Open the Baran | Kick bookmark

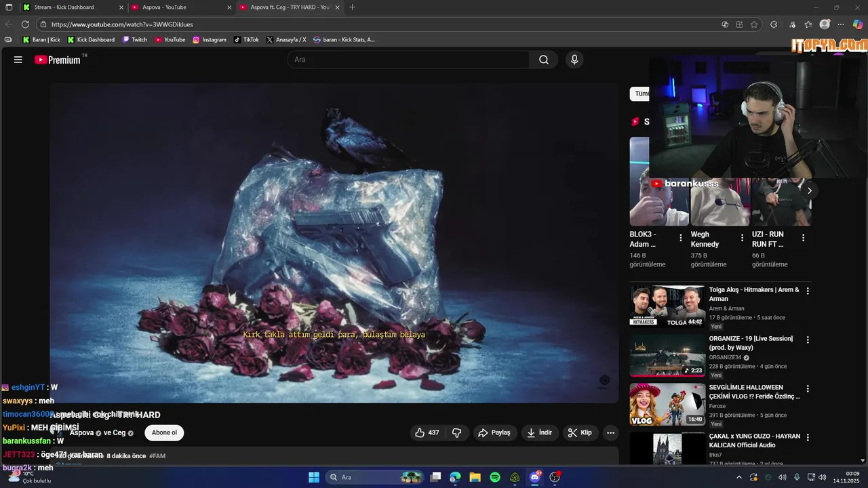[x=41, y=39]
